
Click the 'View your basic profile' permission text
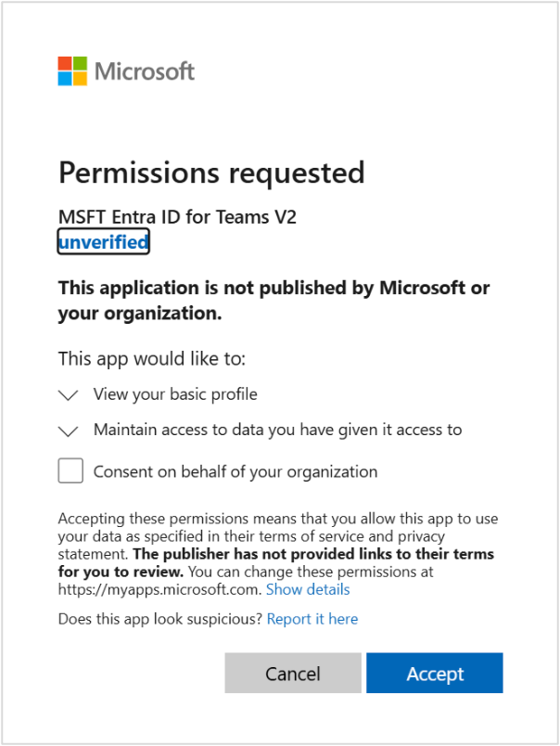[175, 394]
